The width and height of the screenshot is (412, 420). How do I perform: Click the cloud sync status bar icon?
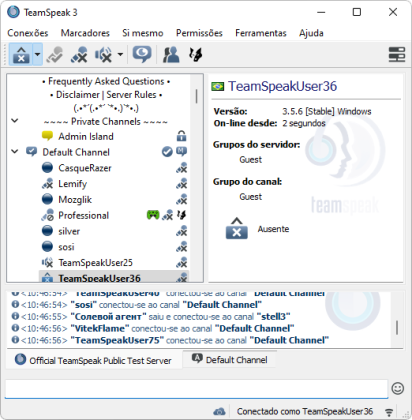click(x=219, y=411)
